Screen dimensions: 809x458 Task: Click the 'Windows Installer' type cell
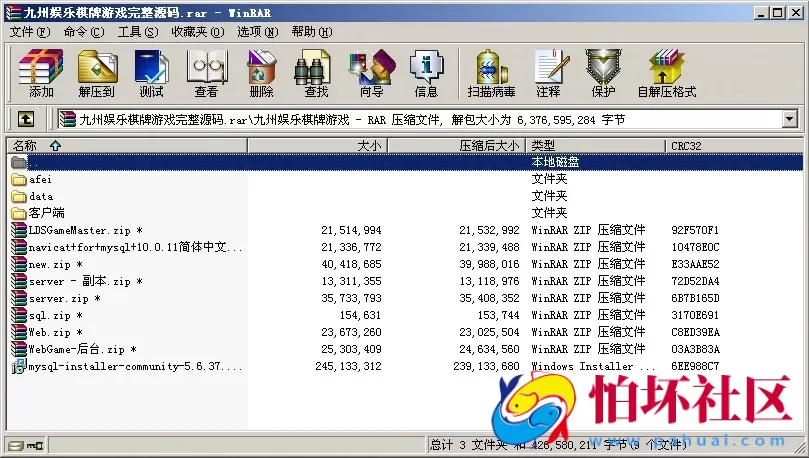[x=593, y=366]
